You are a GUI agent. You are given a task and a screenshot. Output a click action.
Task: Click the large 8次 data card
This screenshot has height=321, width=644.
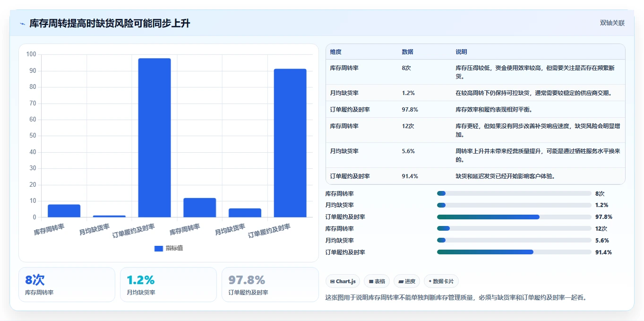coord(67,285)
